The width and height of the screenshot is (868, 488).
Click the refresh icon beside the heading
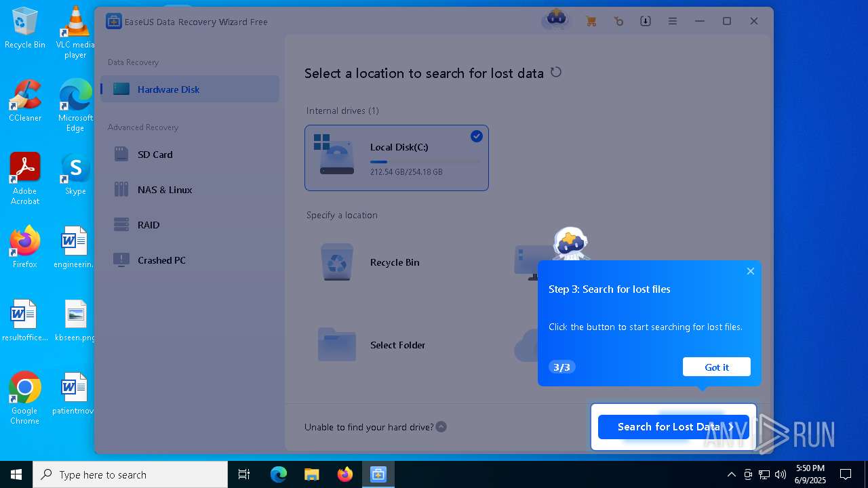coord(556,72)
